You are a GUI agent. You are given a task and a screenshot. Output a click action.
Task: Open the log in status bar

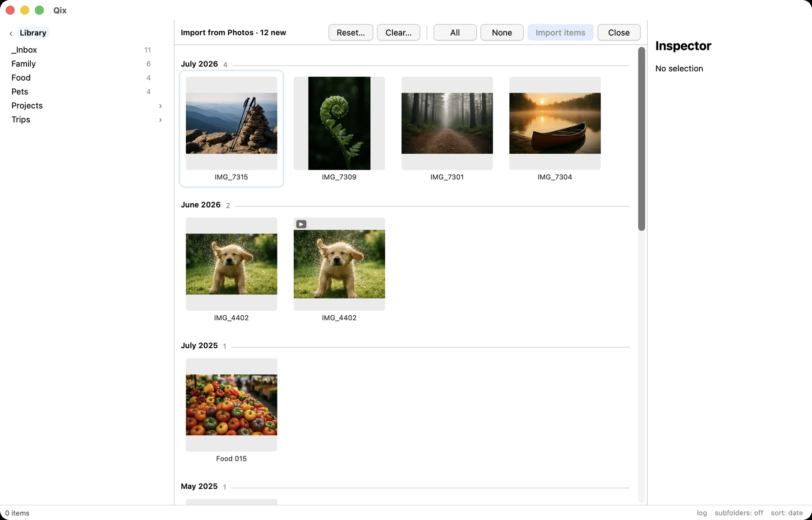[701, 513]
